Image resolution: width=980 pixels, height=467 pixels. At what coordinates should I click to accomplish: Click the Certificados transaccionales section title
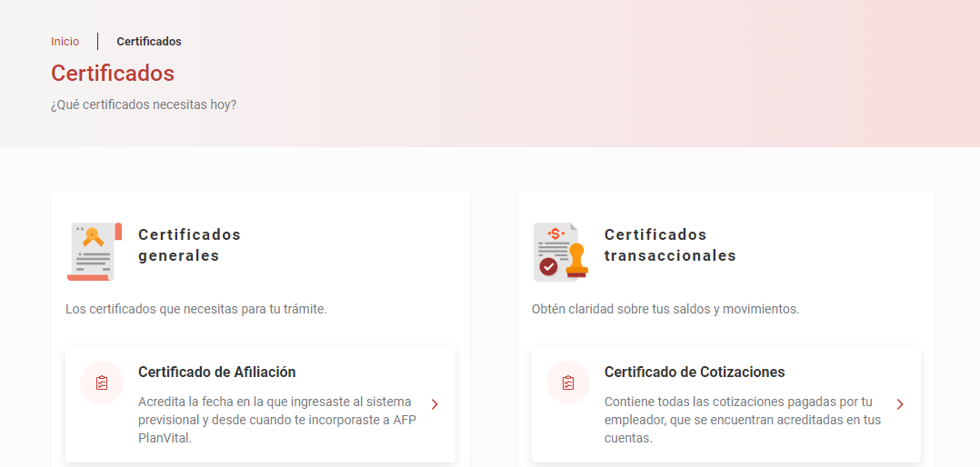pos(670,245)
